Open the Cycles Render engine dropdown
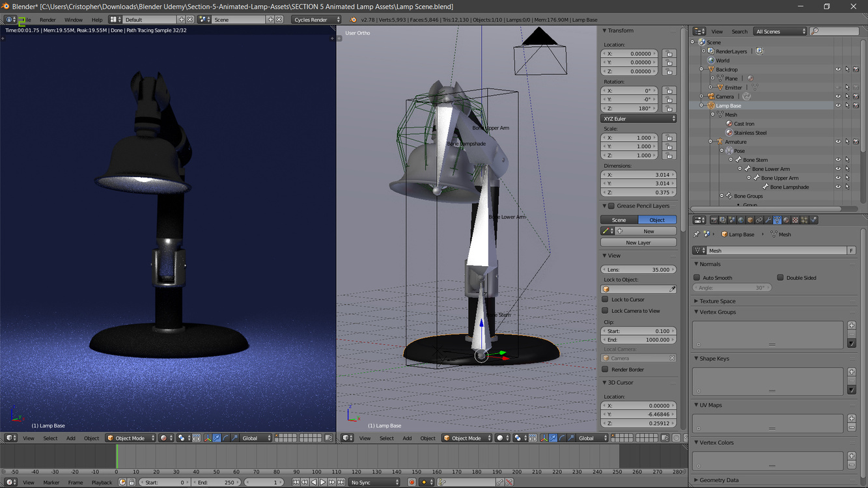Screen dimensions: 868x488 pos(316,20)
